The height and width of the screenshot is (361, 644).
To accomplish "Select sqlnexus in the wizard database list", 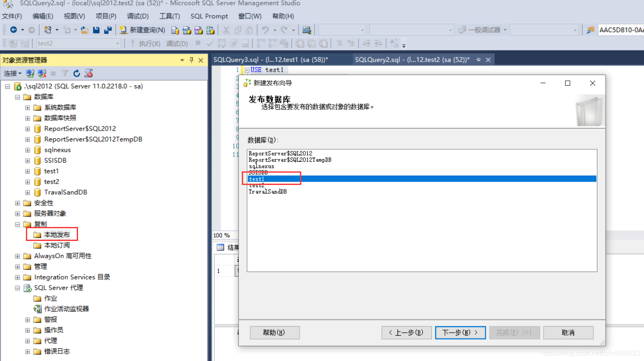I will pyautogui.click(x=422, y=166).
